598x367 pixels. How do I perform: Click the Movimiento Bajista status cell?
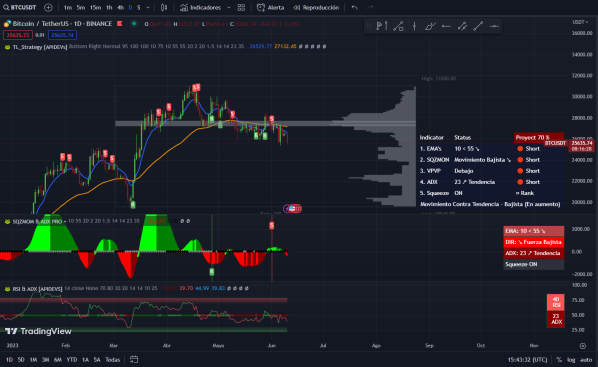(x=482, y=160)
